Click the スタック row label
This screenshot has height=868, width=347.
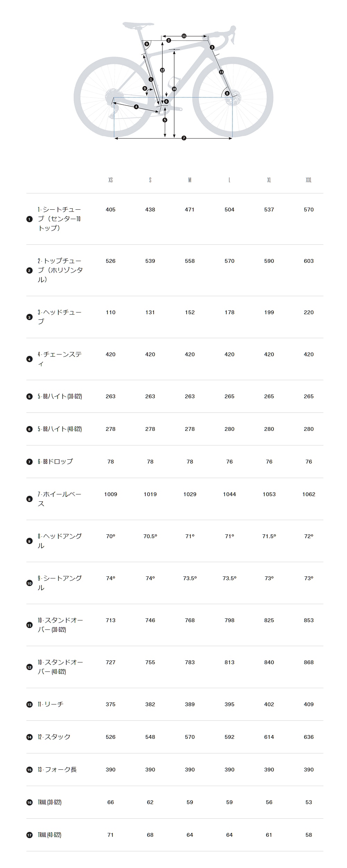click(54, 737)
